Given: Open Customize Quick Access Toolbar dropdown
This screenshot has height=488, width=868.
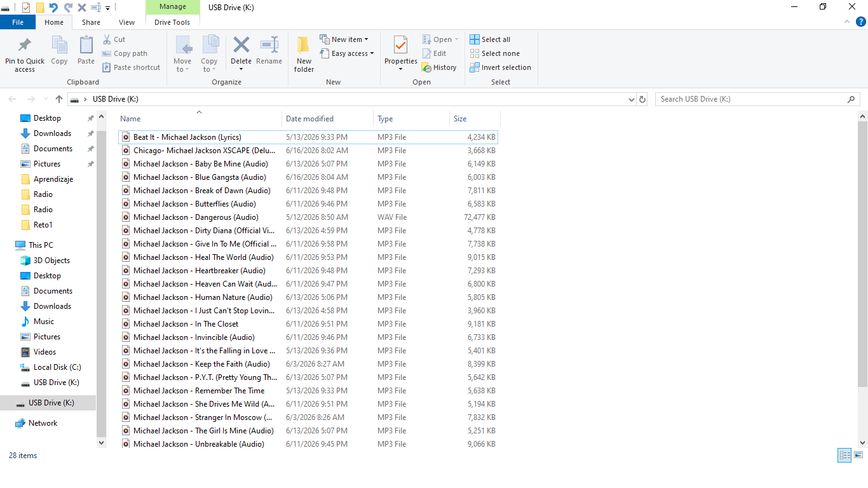Looking at the screenshot, I should point(108,8).
